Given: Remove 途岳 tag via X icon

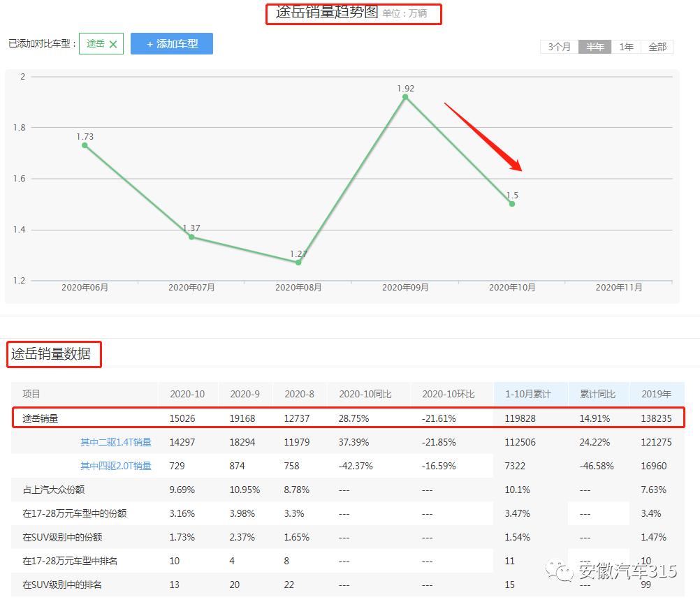Looking at the screenshot, I should point(113,44).
